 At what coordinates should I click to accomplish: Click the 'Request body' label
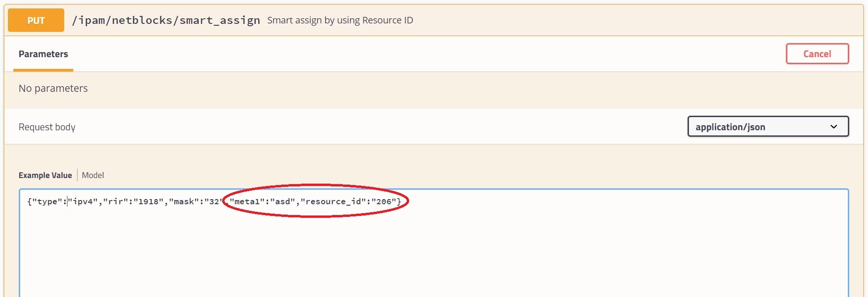tap(47, 127)
